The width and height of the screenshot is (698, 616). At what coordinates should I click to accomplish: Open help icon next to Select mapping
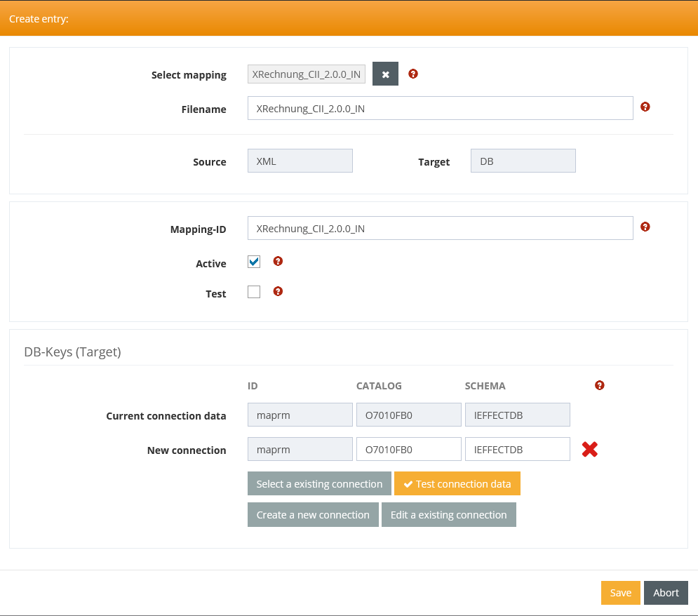(x=413, y=74)
